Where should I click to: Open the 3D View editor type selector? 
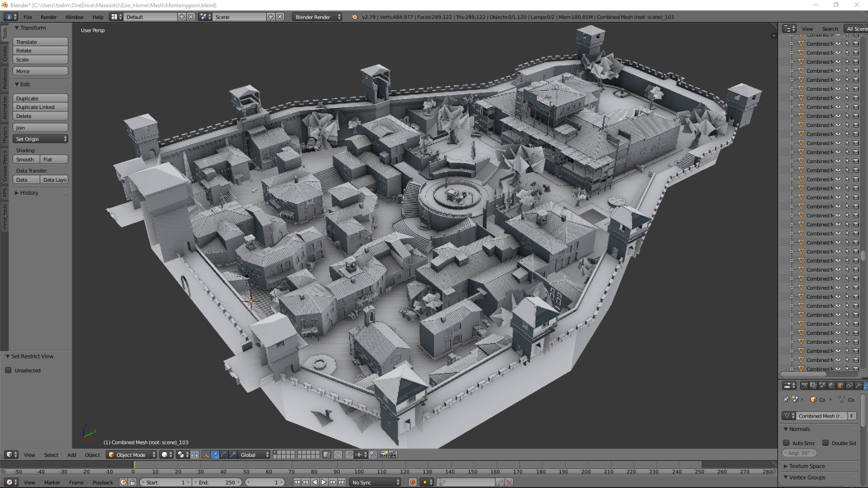(x=11, y=454)
